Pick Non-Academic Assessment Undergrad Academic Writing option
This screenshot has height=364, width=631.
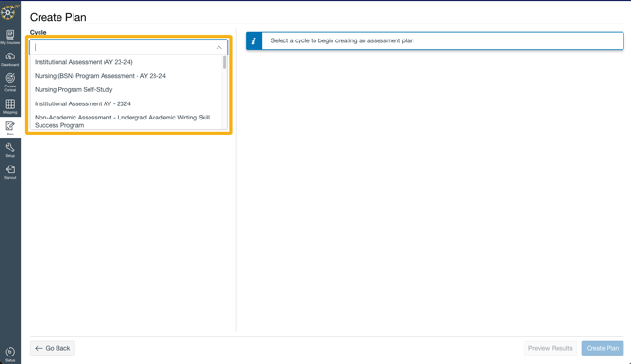pos(122,121)
